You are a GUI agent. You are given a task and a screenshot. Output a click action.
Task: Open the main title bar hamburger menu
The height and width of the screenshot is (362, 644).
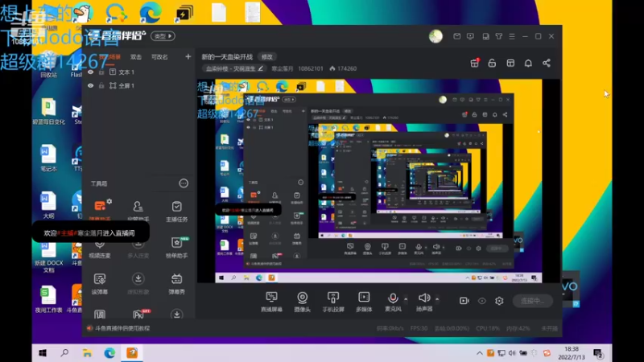tap(512, 36)
